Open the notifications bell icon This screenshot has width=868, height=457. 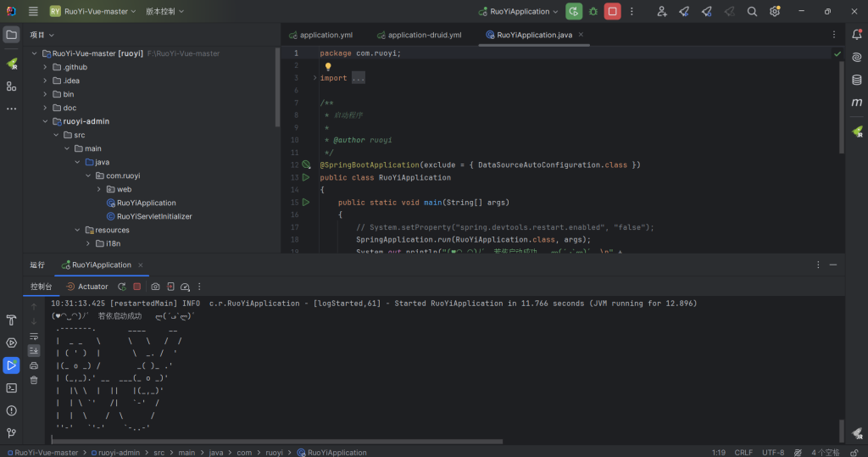857,34
